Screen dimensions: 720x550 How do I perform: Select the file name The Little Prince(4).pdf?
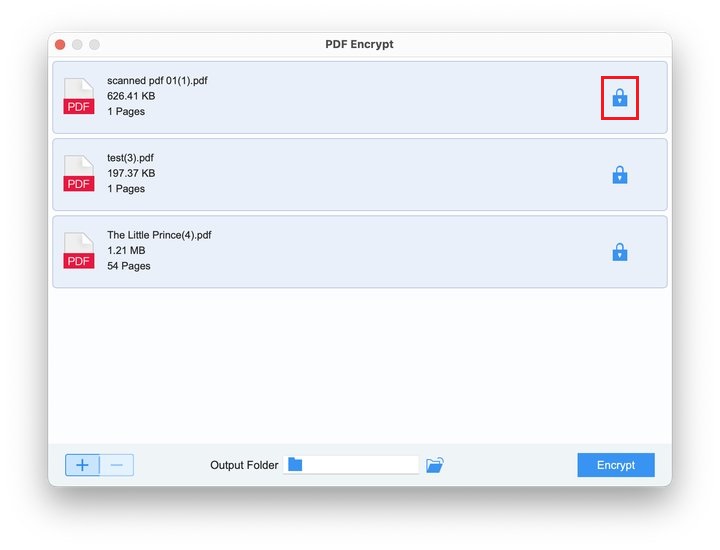click(159, 235)
